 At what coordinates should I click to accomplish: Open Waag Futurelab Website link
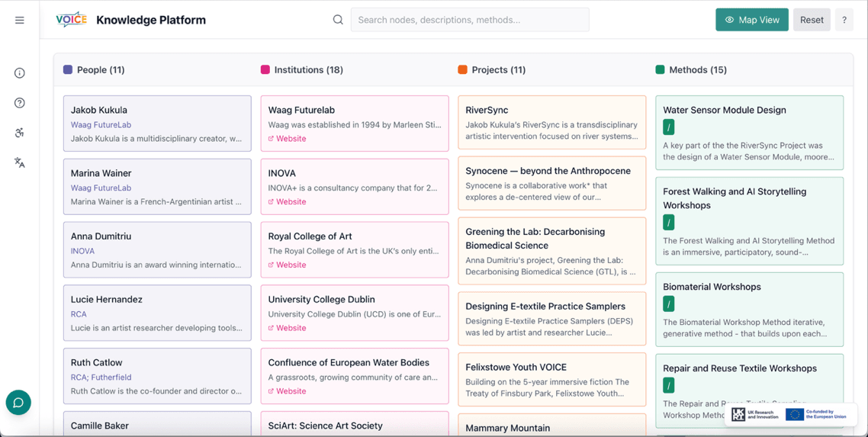(287, 139)
